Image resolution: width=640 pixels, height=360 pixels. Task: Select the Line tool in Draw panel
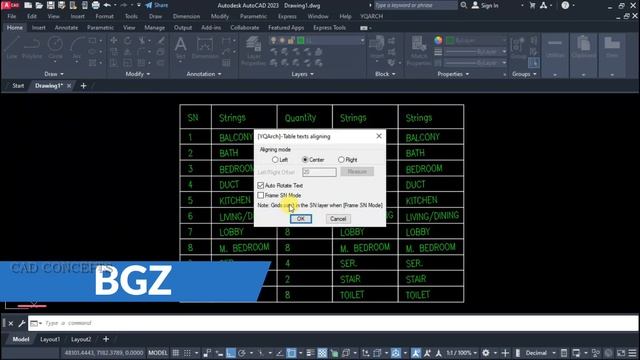[12, 48]
